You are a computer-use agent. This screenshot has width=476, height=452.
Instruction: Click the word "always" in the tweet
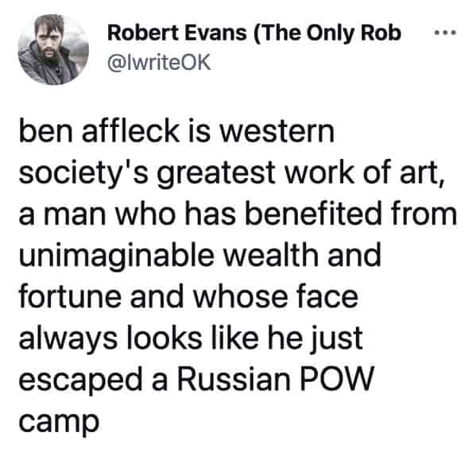(x=68, y=338)
